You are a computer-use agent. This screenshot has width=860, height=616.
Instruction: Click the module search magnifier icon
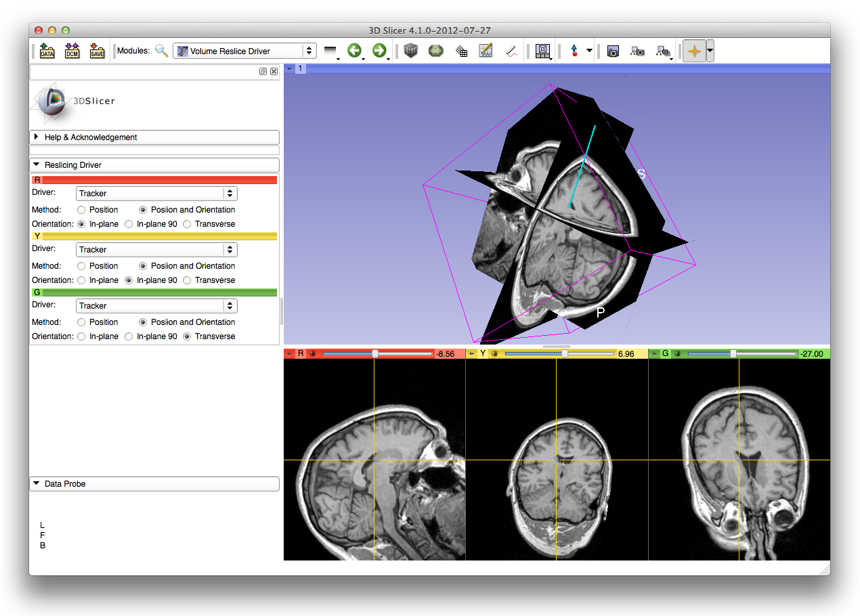(x=161, y=51)
